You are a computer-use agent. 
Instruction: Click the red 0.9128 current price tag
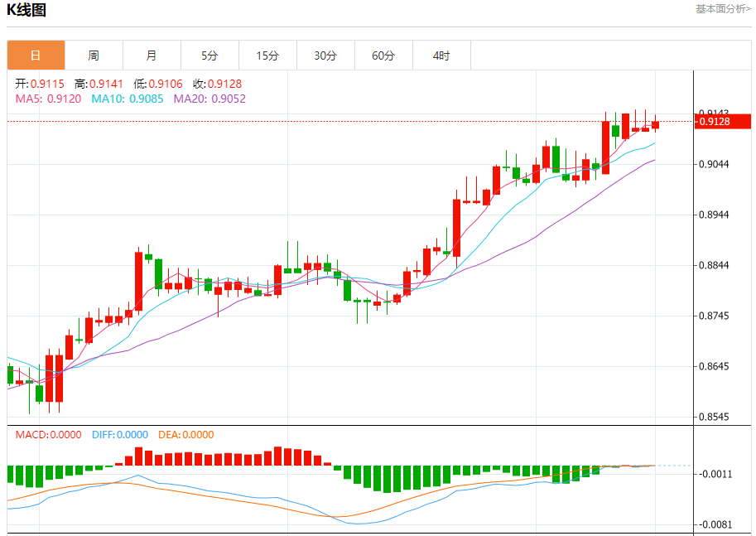(x=723, y=121)
